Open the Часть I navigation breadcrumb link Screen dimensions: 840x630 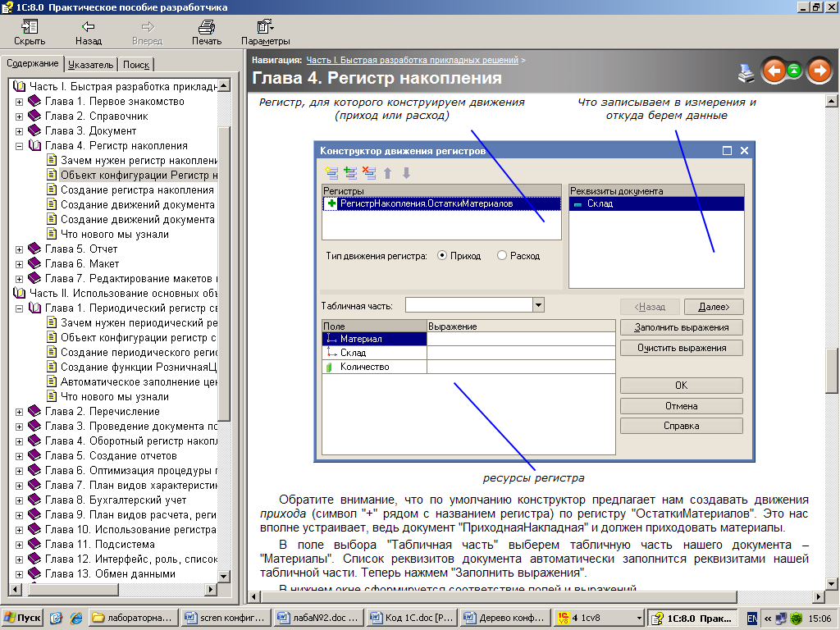(413, 60)
